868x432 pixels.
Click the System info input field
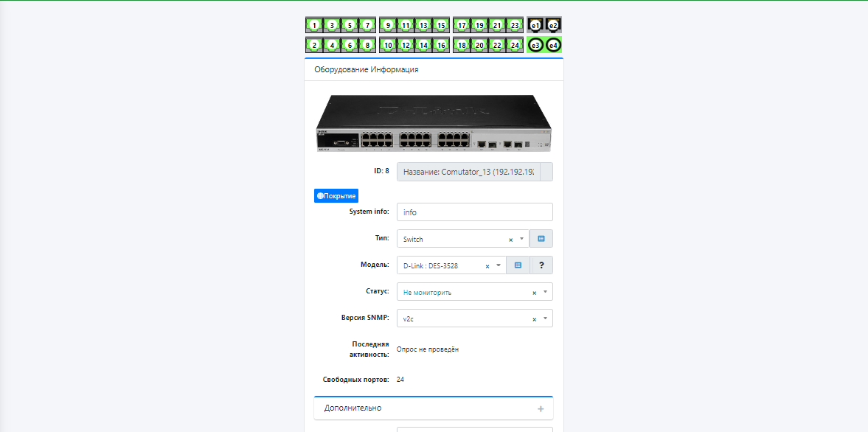[x=474, y=212]
